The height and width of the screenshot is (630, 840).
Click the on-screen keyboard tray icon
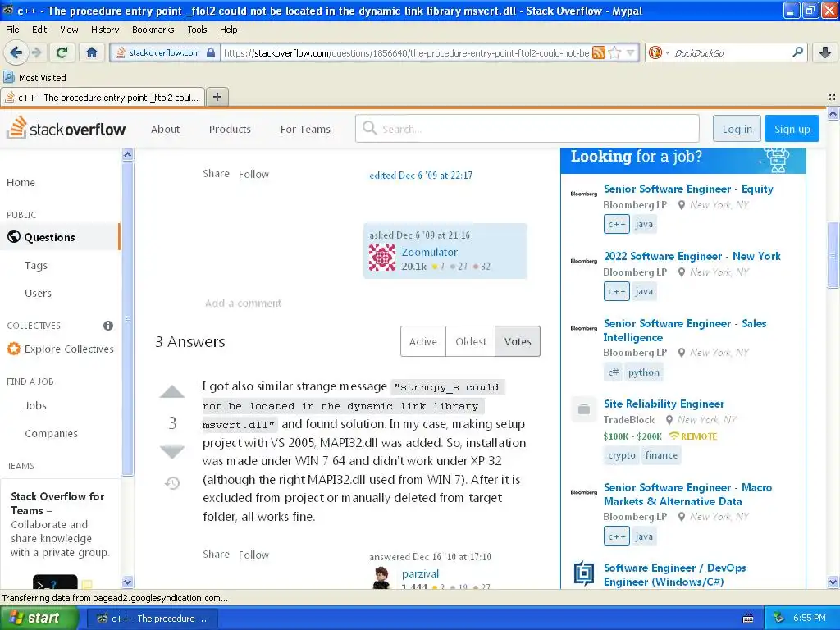(x=748, y=619)
